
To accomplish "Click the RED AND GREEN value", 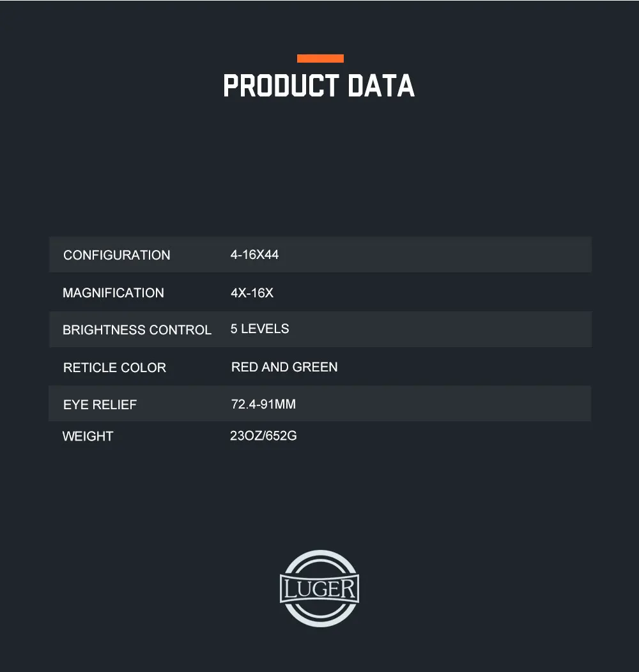I will click(x=284, y=367).
